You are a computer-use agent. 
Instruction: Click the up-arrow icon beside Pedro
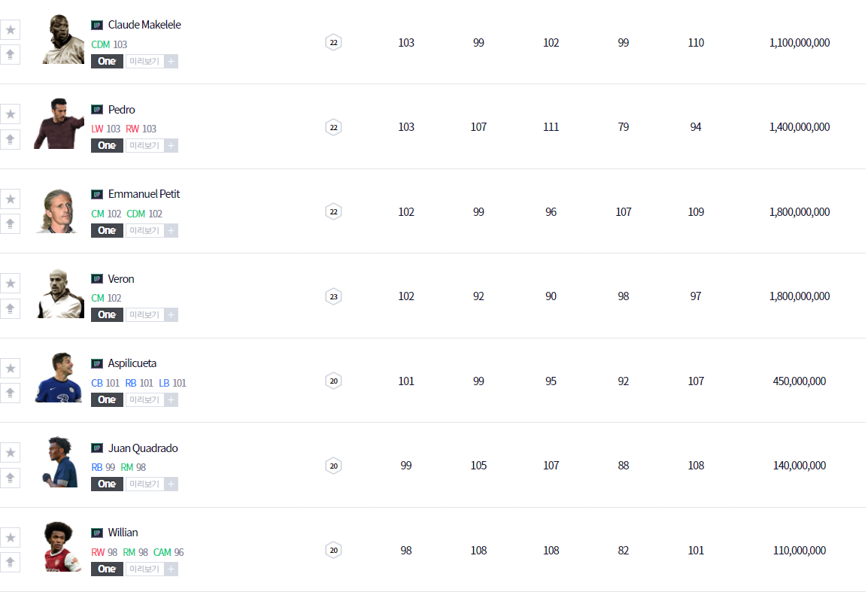pos(11,139)
